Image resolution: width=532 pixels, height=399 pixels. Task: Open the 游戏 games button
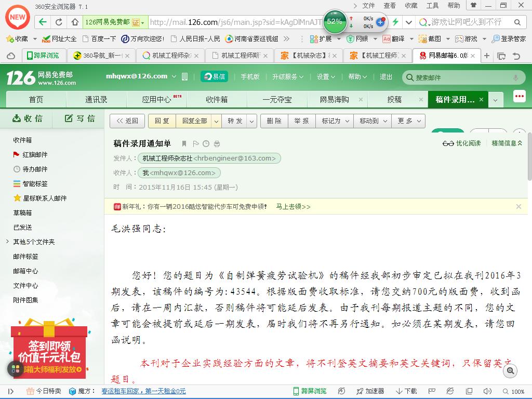[466, 38]
